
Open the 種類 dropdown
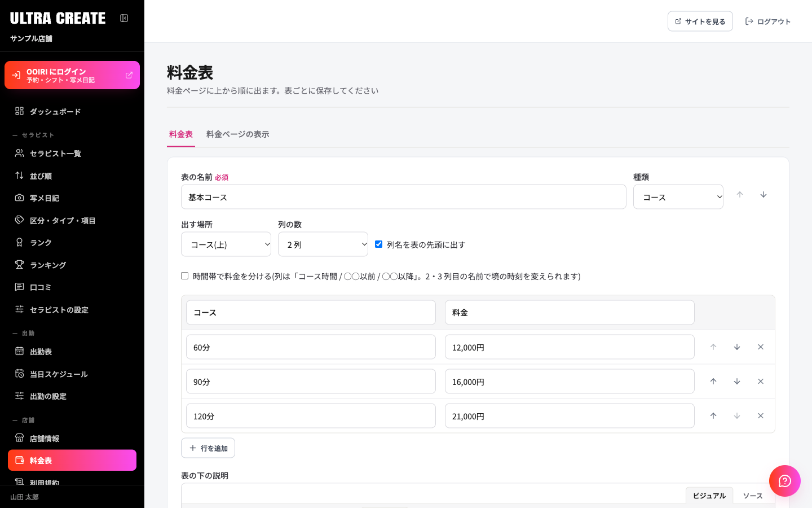pos(678,197)
